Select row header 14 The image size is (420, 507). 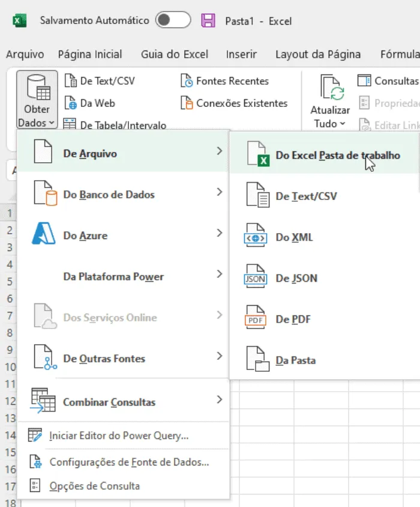point(10,435)
